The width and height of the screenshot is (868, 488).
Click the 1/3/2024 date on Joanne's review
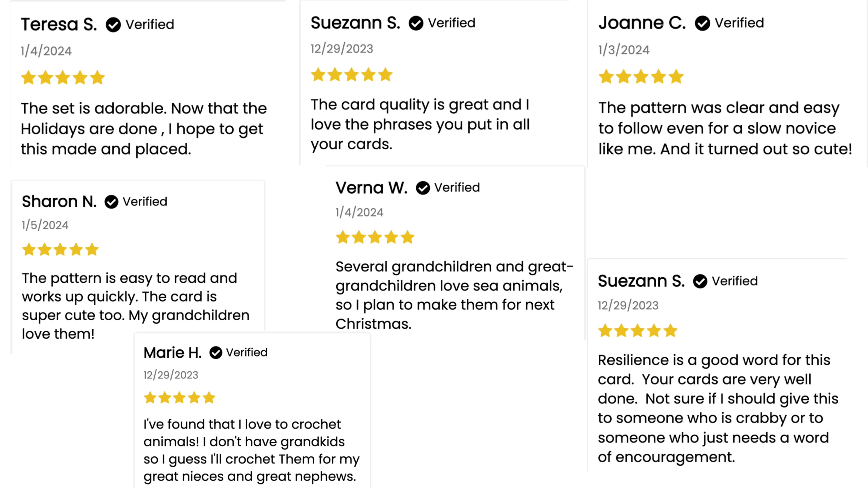click(624, 50)
